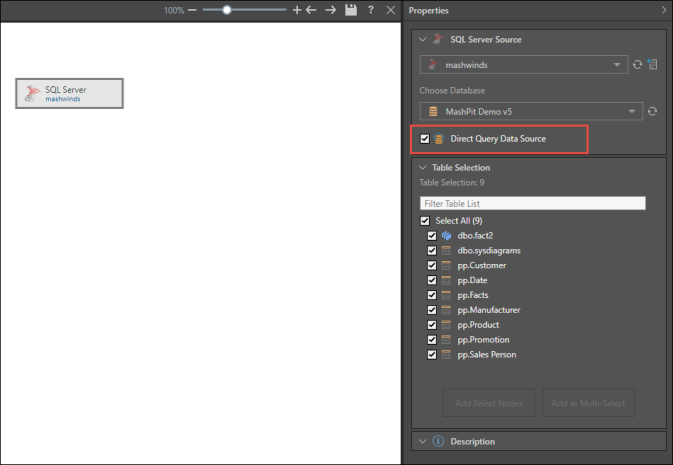Image resolution: width=673 pixels, height=465 pixels.
Task: Refresh the mashwinds server connection
Action: click(x=637, y=65)
